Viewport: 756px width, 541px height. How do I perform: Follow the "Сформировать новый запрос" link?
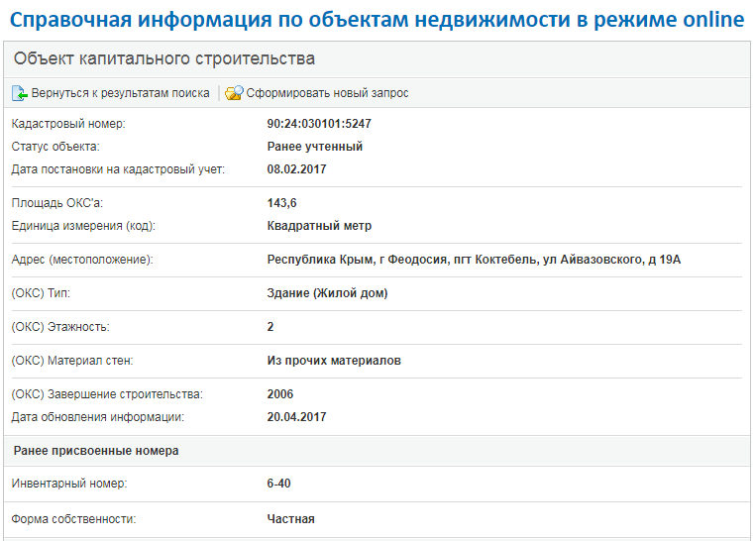click(x=327, y=93)
